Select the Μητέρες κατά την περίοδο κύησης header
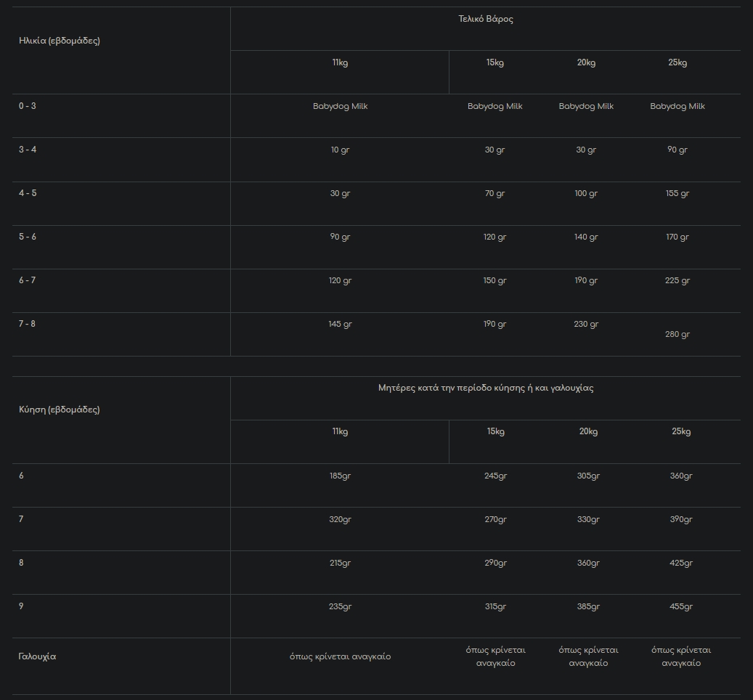753x700 pixels. [x=486, y=388]
